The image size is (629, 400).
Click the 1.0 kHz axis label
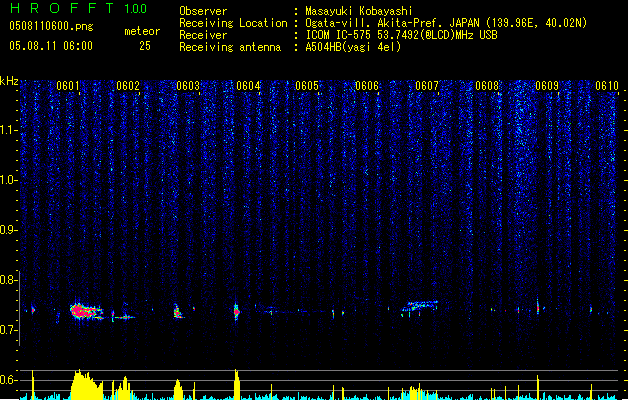pyautogui.click(x=9, y=180)
